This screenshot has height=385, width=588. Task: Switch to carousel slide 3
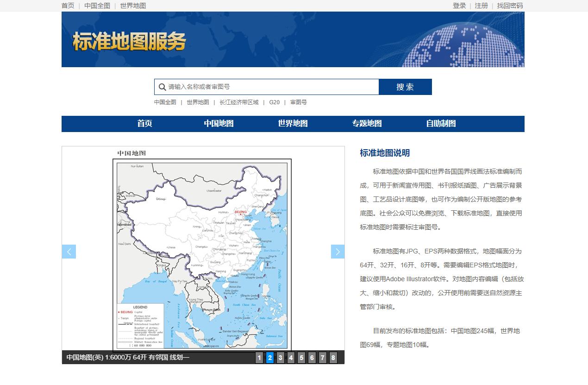point(280,358)
